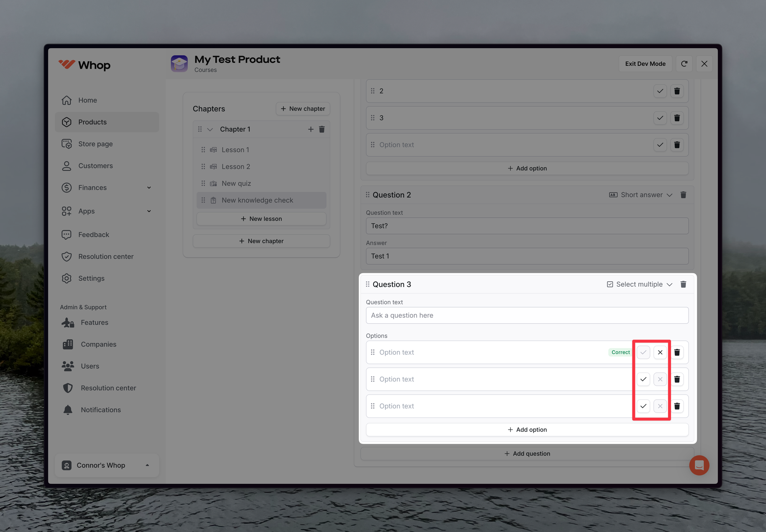Open Store page in the sidebar
This screenshot has height=532, width=766.
point(95,144)
